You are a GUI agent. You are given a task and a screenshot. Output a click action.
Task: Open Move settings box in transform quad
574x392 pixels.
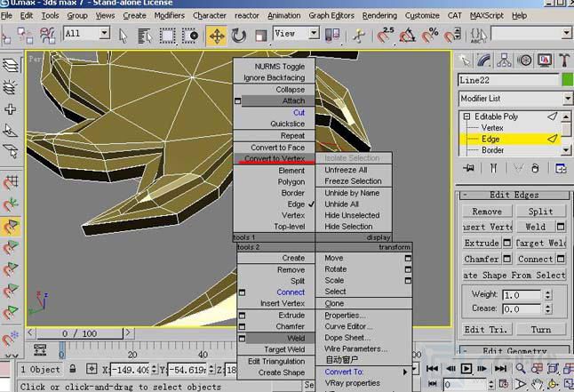pos(408,259)
